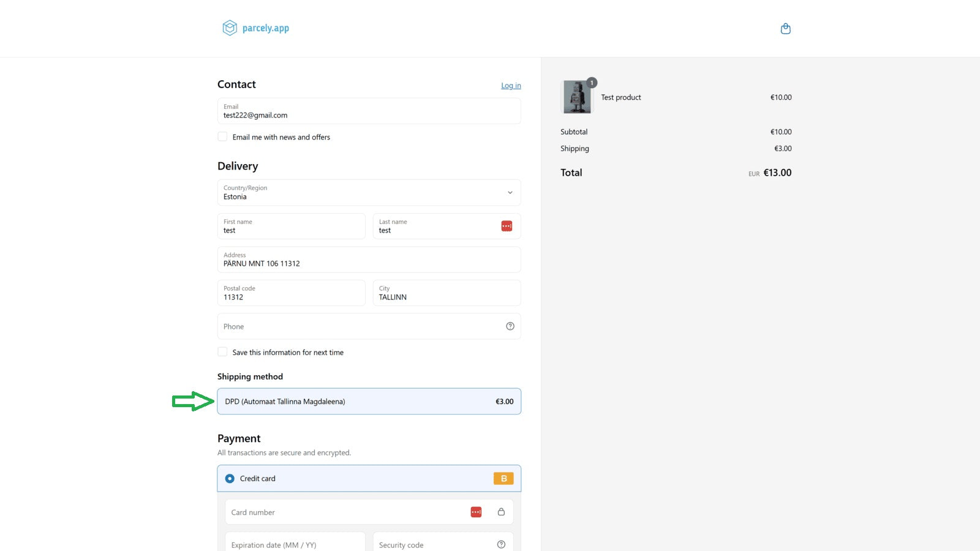Image resolution: width=980 pixels, height=551 pixels.
Task: Open the Country/Region dropdown showing Estonia
Action: click(x=369, y=192)
